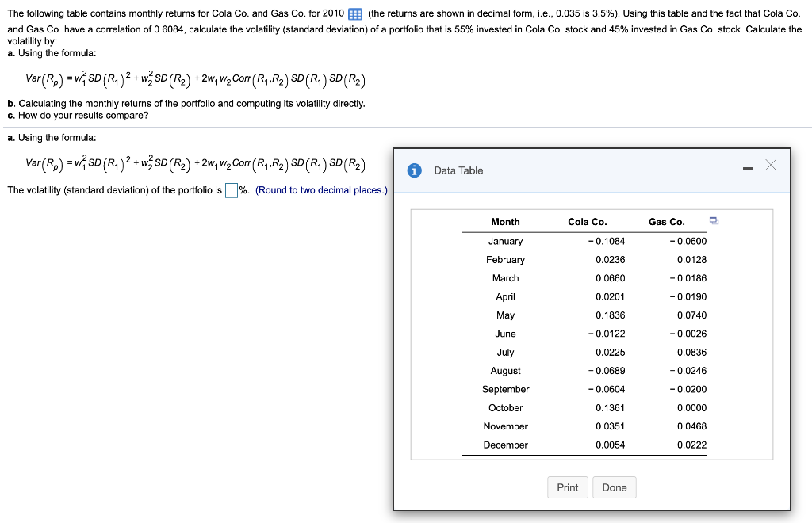Click Cola Co. April value 0.0201

click(x=610, y=297)
